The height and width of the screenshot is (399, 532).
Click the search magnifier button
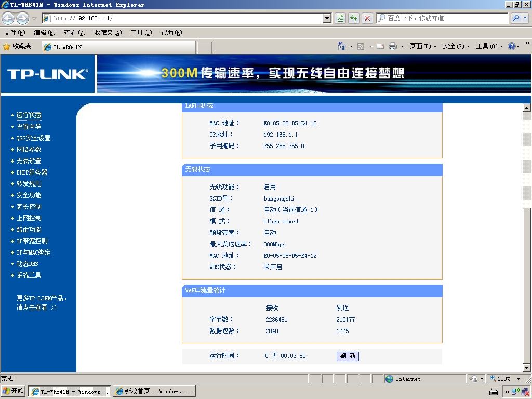[x=516, y=18]
